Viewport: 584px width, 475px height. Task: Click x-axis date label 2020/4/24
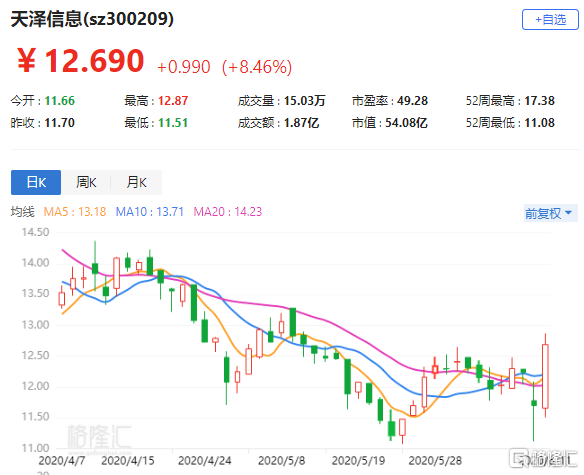click(204, 461)
